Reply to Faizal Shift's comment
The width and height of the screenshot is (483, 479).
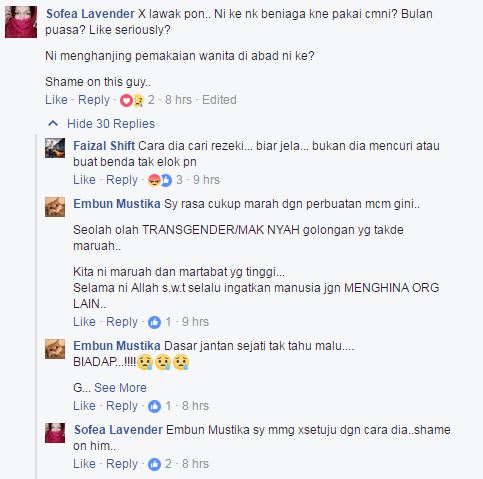click(x=122, y=180)
